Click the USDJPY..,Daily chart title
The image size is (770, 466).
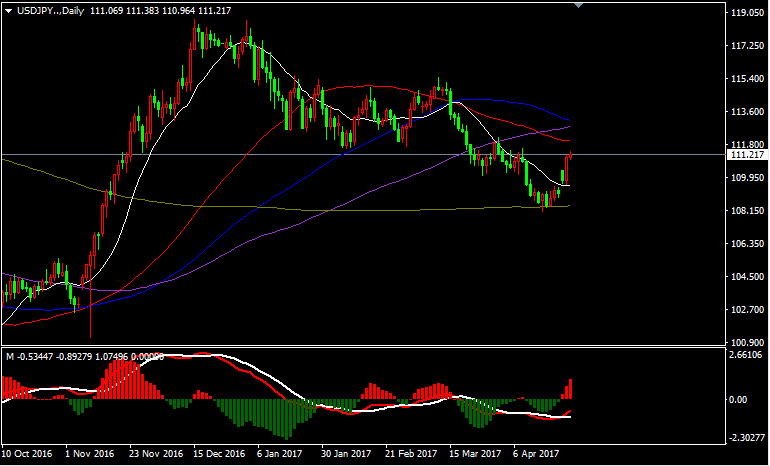coord(51,11)
